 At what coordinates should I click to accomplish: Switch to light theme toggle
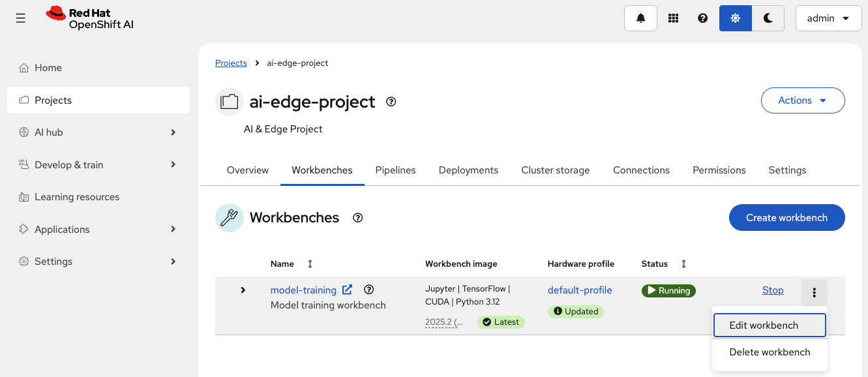(x=736, y=18)
